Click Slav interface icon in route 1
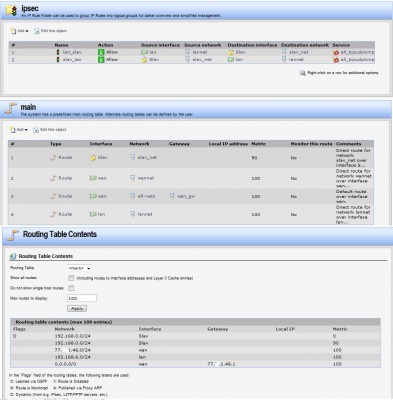Image resolution: width=393 pixels, height=400 pixels. click(93, 158)
